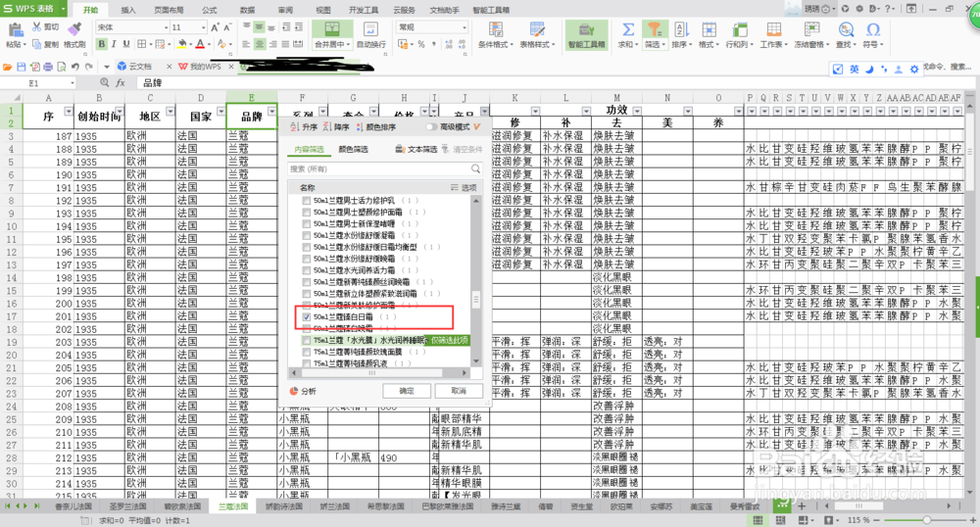Click the Undo arrow icon

point(75,67)
